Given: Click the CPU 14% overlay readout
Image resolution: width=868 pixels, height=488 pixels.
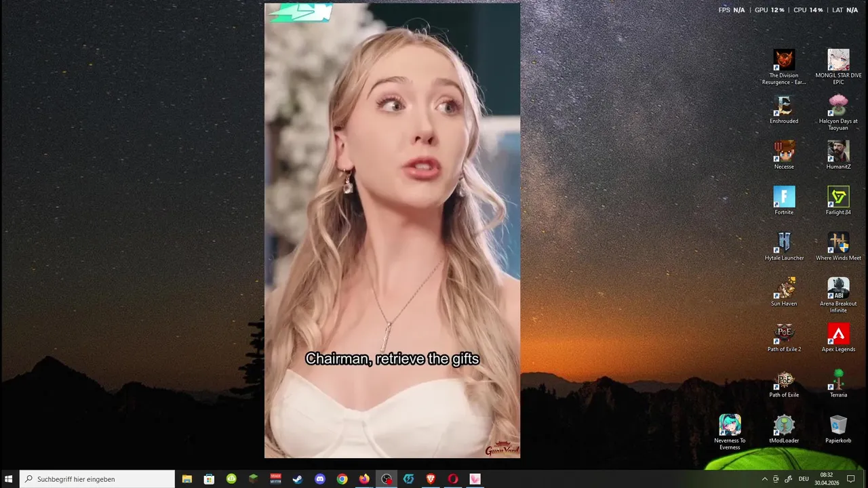Looking at the screenshot, I should (x=808, y=10).
